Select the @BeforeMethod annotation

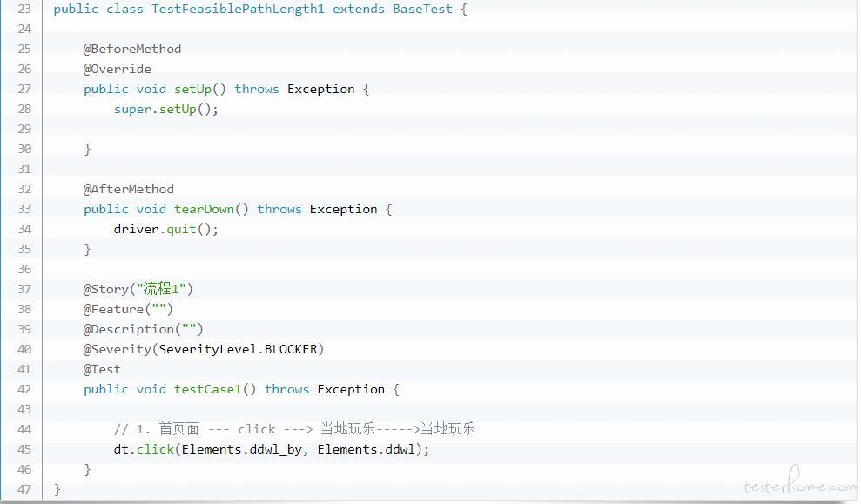click(132, 49)
